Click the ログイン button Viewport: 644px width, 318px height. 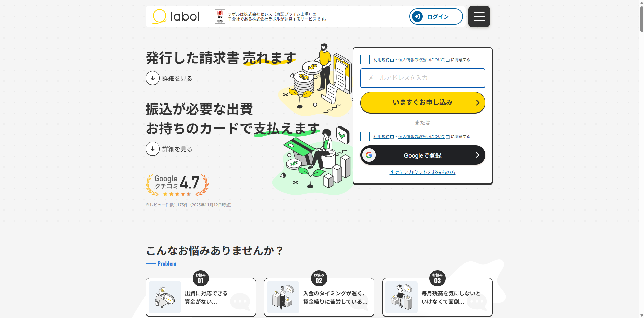tap(436, 16)
